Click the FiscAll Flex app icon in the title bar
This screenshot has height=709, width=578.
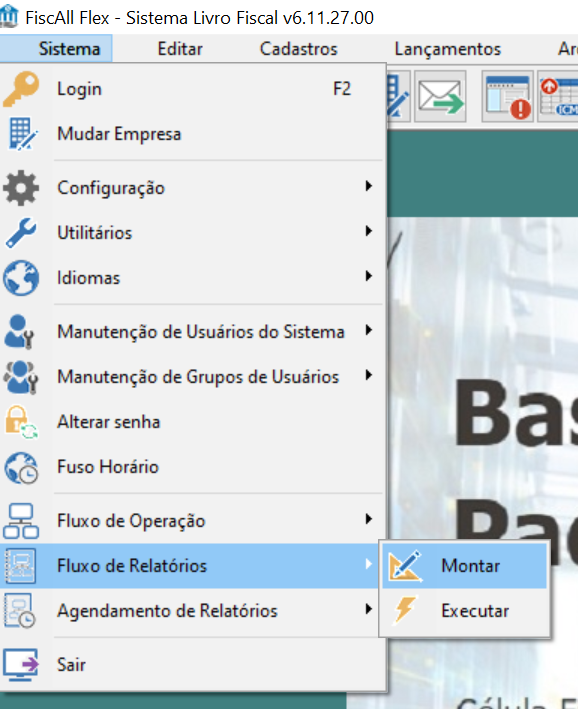coord(9,16)
